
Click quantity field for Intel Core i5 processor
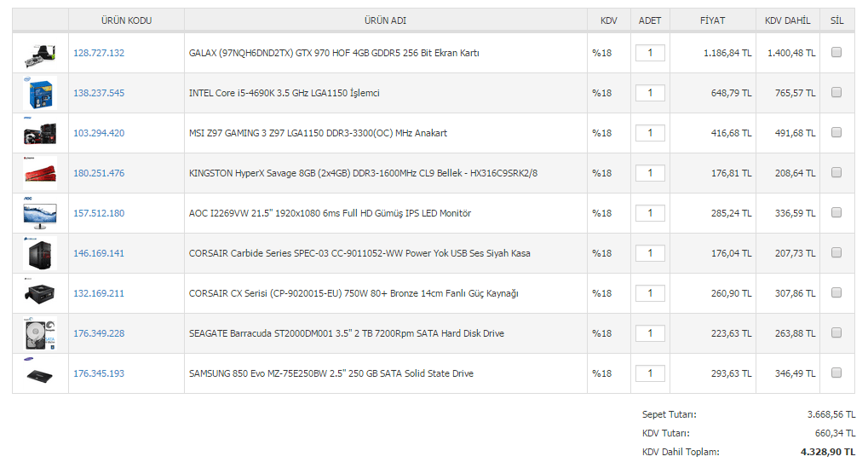pyautogui.click(x=650, y=93)
